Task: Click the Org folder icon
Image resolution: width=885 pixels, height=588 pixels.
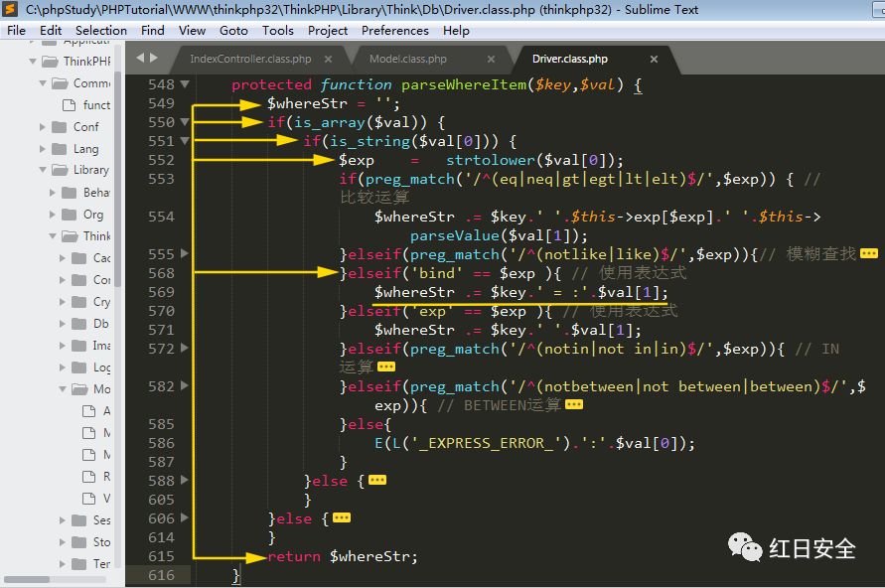Action: click(70, 215)
